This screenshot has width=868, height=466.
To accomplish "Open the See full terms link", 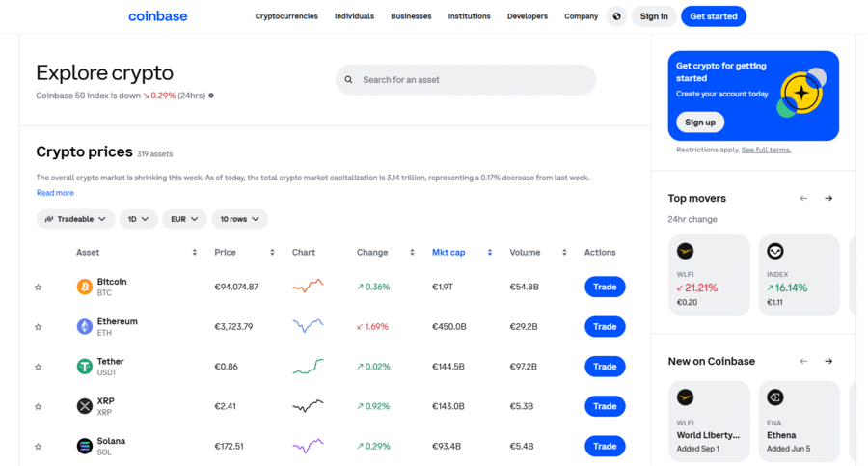I will [766, 150].
